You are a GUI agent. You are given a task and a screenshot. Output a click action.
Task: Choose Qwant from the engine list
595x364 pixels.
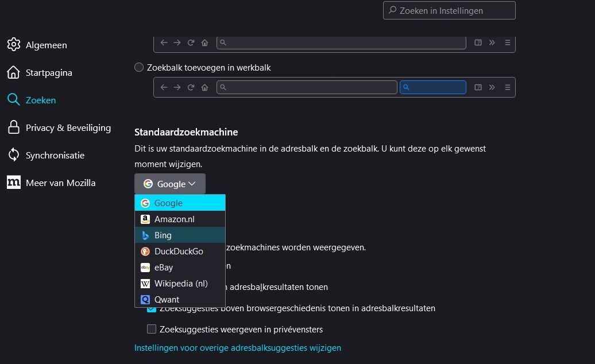pyautogui.click(x=180, y=300)
